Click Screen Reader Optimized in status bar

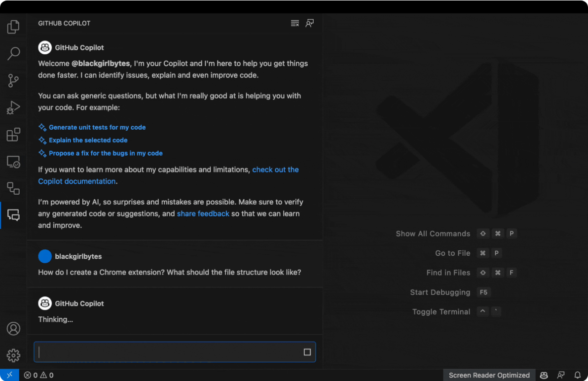tap(489, 375)
